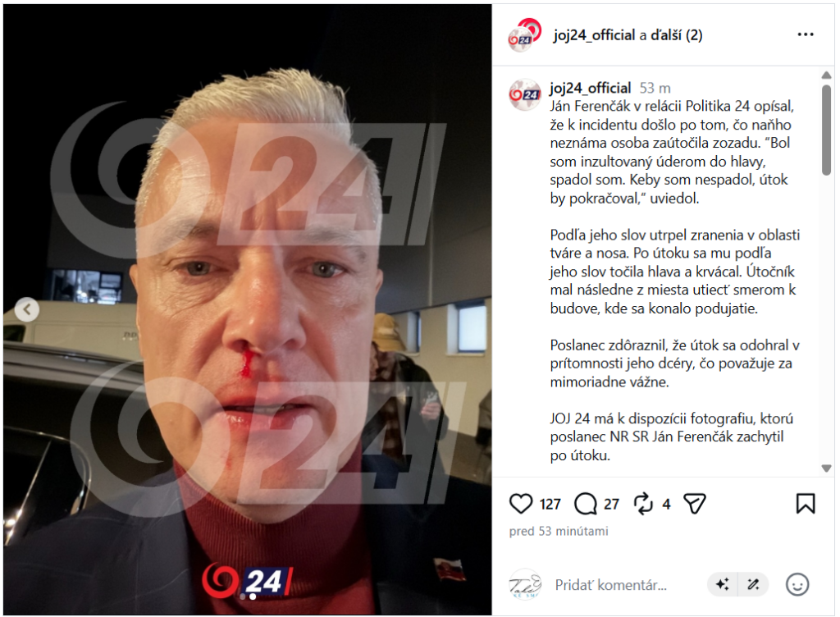Focus the "Pridať komentár..." comment field
This screenshot has width=840, height=617.
pos(610,585)
